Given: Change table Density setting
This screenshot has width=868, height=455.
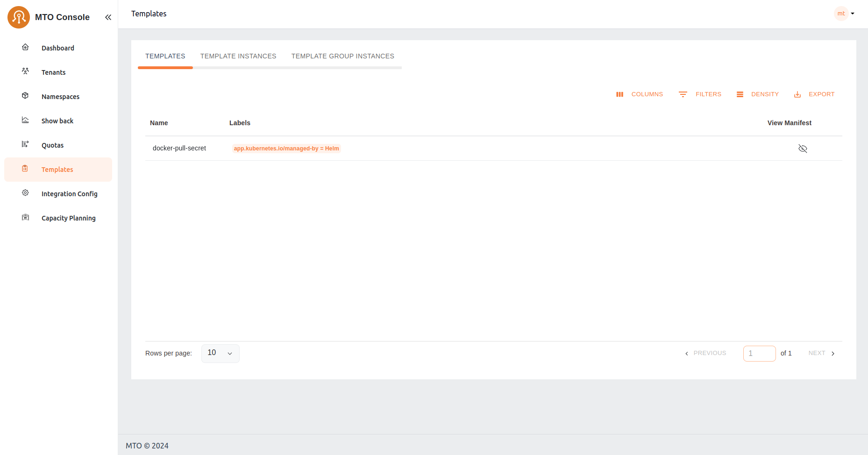Looking at the screenshot, I should point(758,94).
